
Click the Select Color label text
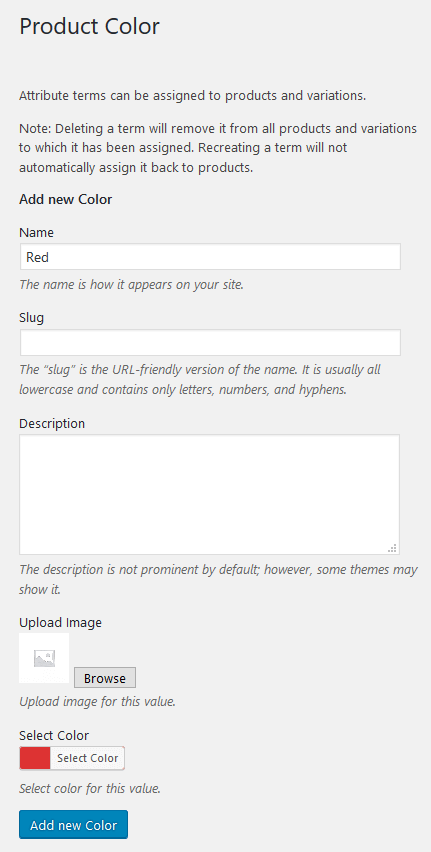click(54, 735)
